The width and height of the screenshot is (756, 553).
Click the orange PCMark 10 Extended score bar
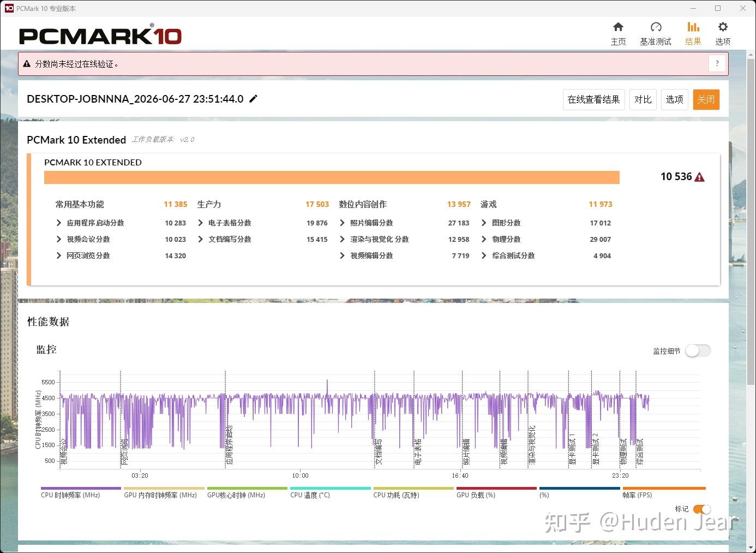(332, 177)
